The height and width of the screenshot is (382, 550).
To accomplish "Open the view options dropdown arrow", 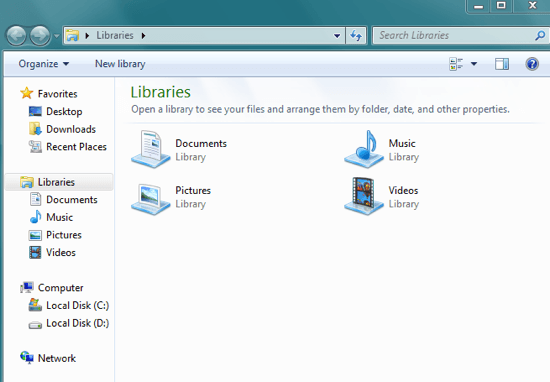I will coord(474,64).
